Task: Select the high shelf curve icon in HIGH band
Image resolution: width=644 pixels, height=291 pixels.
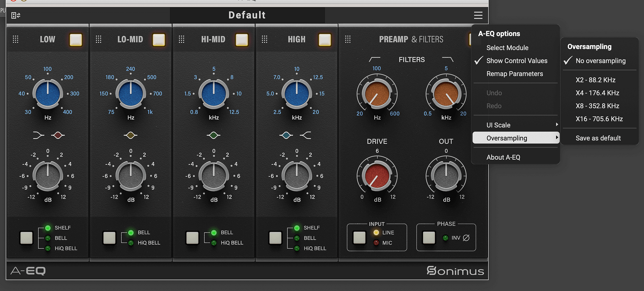Action: (306, 135)
